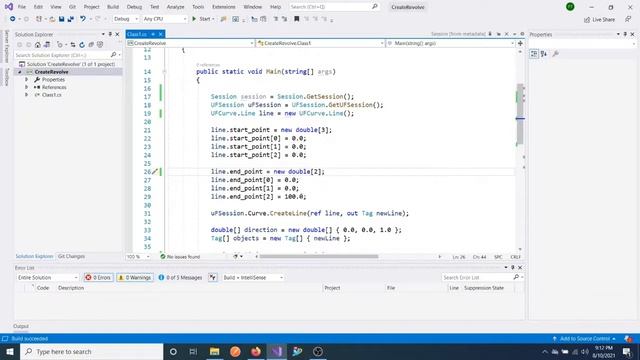Click Properties panel wrench Property Pages icon

tap(556, 54)
